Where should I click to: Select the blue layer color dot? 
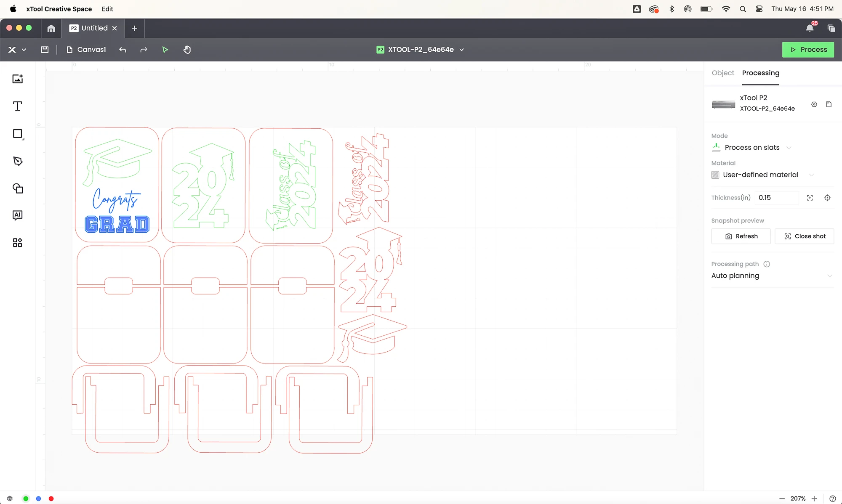point(38,499)
